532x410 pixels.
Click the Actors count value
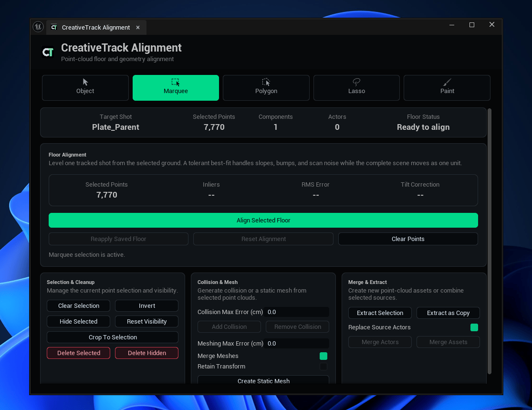coord(337,127)
